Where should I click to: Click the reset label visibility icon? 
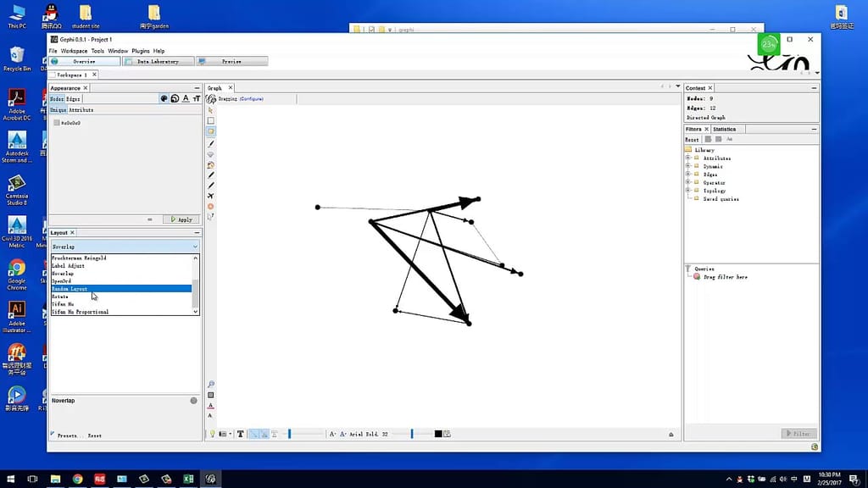[210, 415]
